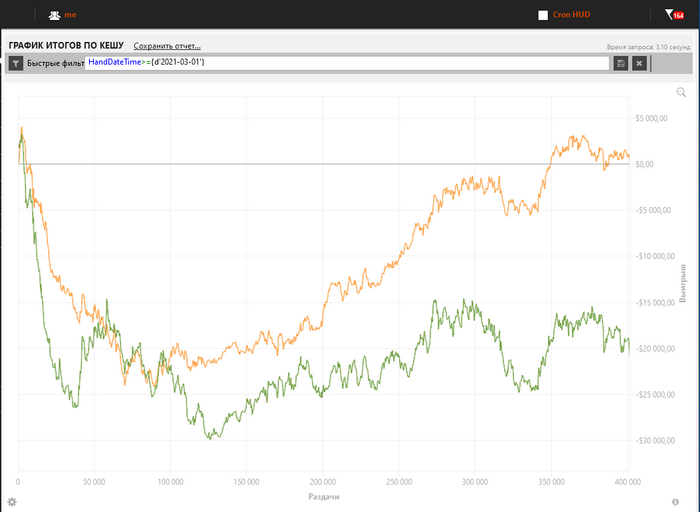Screen dimensions: 700x512
Task: Click the -$20 000,00 axis label
Action: (x=655, y=349)
